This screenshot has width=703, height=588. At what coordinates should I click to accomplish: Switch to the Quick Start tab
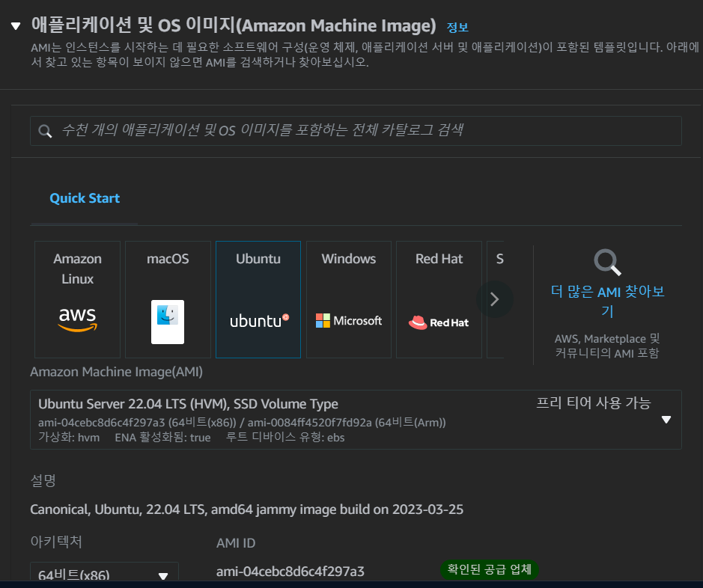click(x=85, y=198)
